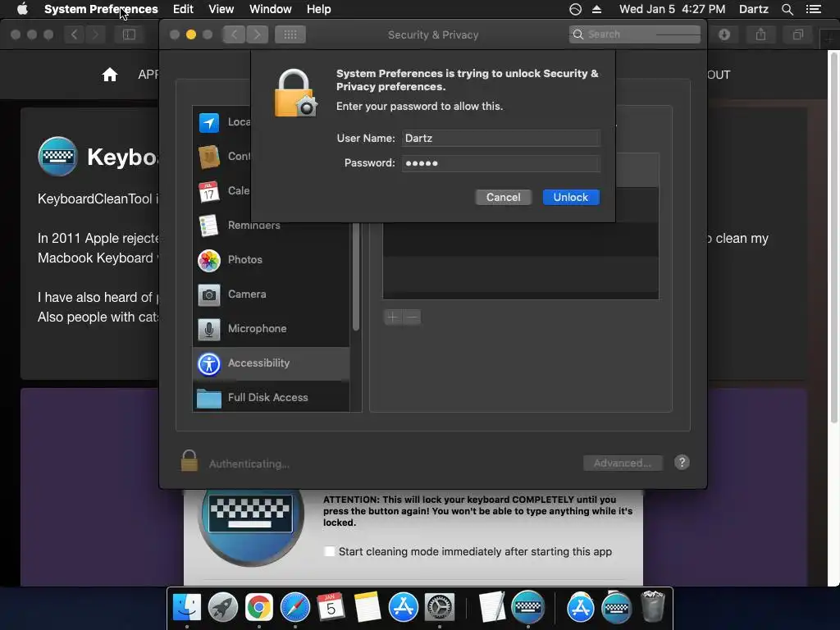The height and width of the screenshot is (630, 840).
Task: Select Microphone in the privacy list
Action: click(x=271, y=328)
